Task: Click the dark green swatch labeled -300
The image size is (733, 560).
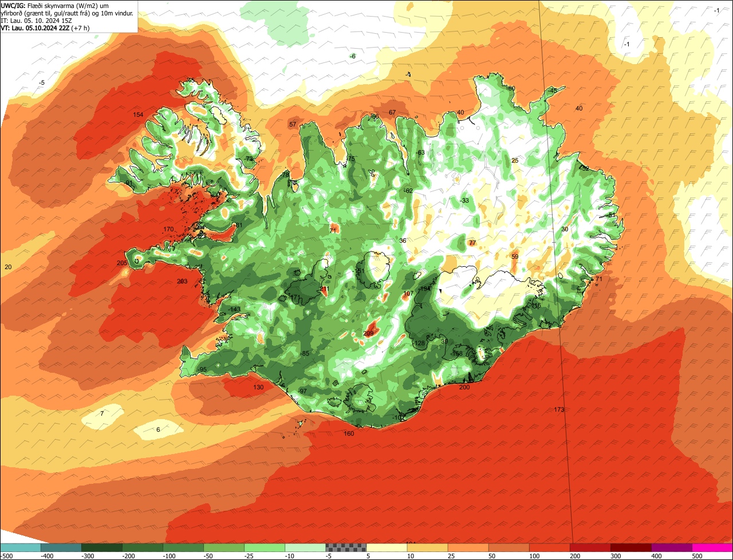Action: 102,547
